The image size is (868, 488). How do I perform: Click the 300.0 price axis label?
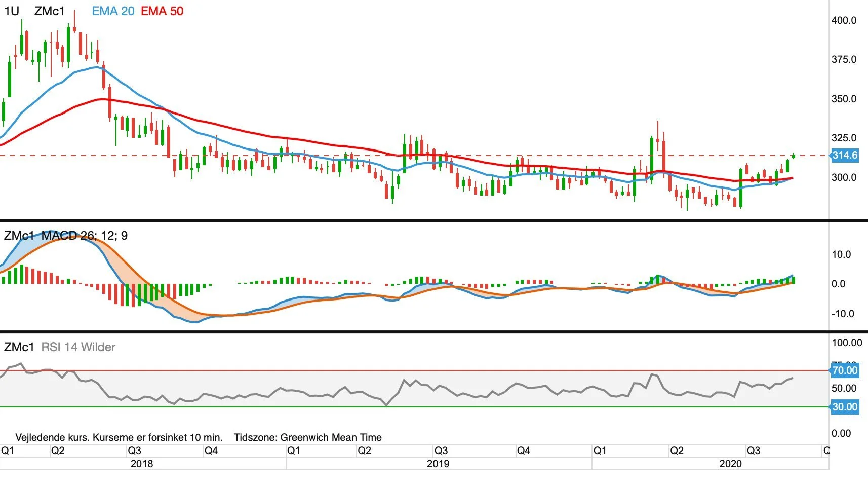[844, 177]
